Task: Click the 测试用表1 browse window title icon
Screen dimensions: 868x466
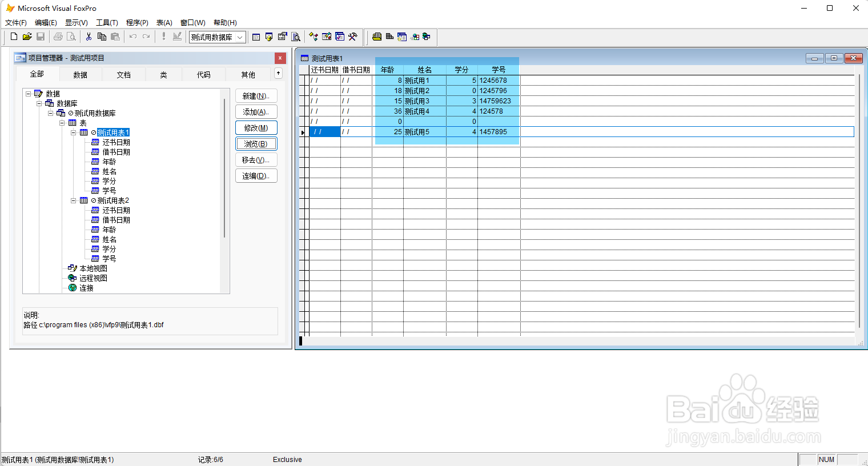Action: (305, 58)
